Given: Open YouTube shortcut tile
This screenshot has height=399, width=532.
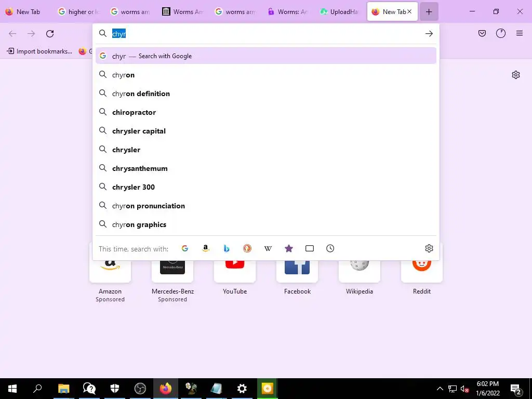Looking at the screenshot, I should point(235,272).
